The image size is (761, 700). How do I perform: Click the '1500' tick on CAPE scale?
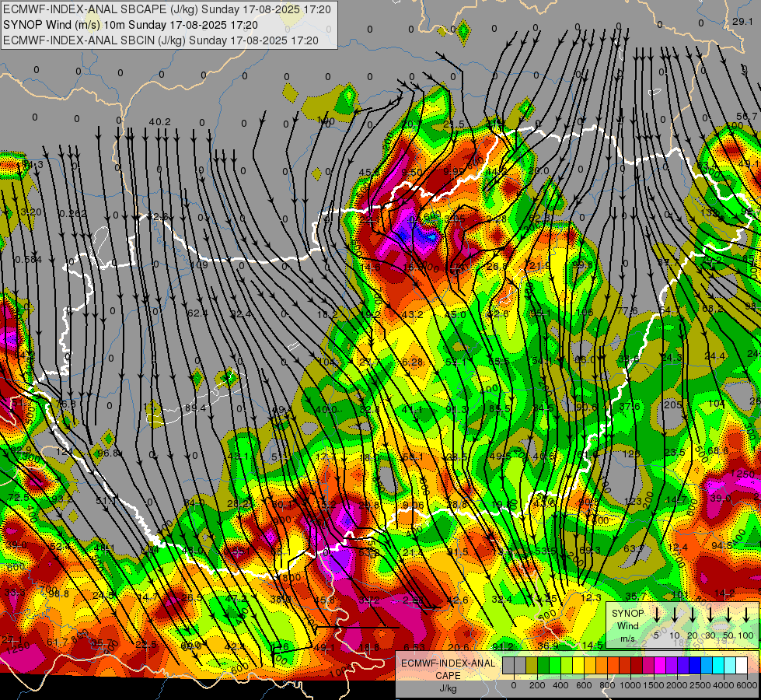point(653,685)
